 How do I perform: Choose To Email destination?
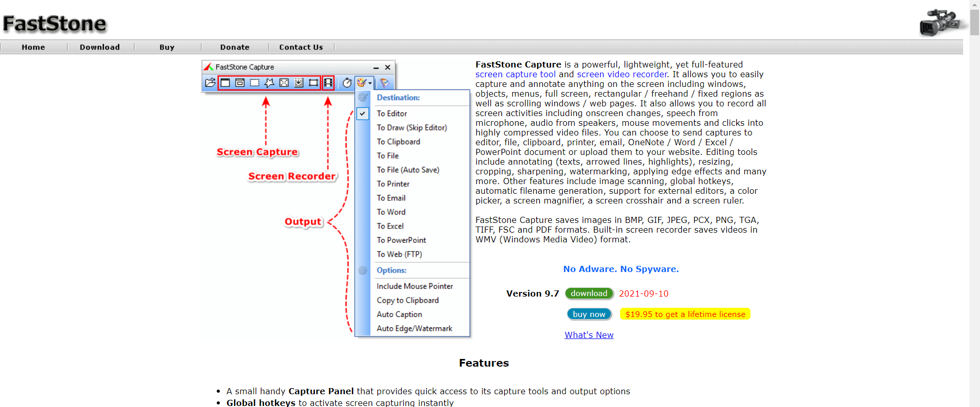[391, 198]
